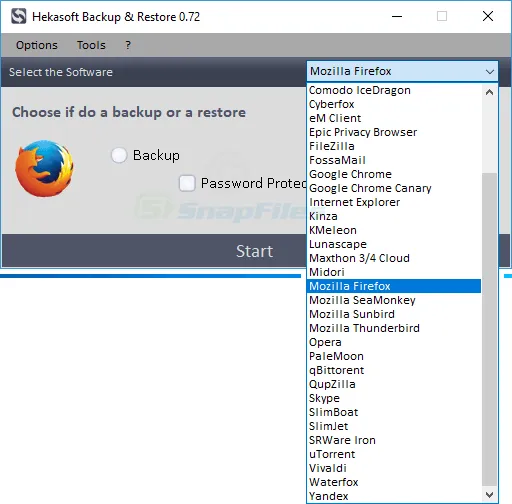Choose Mozilla SeaMonkey from the list

[394, 300]
